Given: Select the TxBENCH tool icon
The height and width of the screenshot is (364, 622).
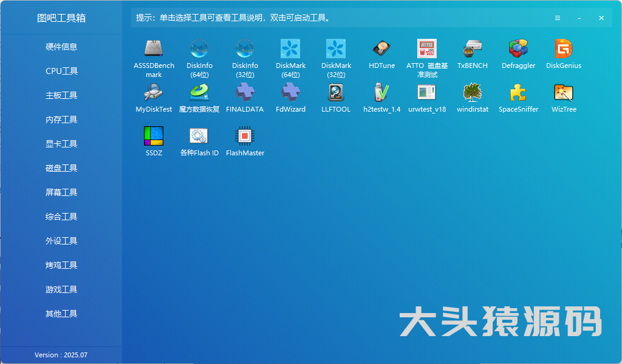Looking at the screenshot, I should tap(473, 49).
